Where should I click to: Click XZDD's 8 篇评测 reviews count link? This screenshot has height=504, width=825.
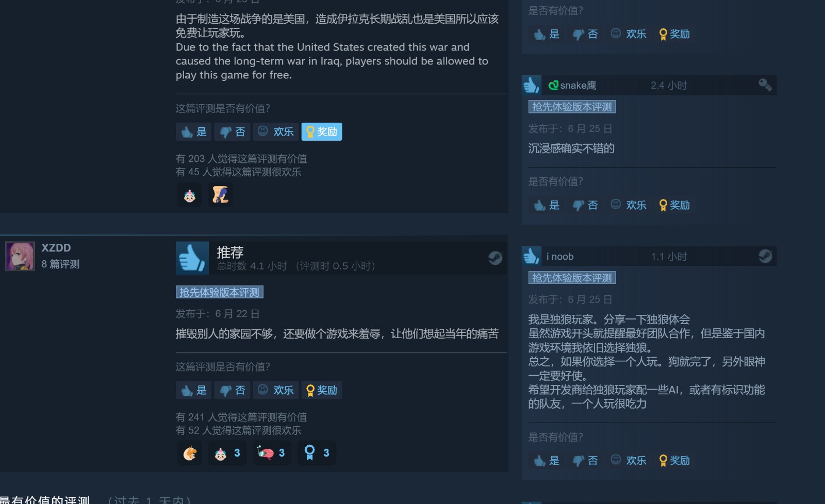[60, 264]
